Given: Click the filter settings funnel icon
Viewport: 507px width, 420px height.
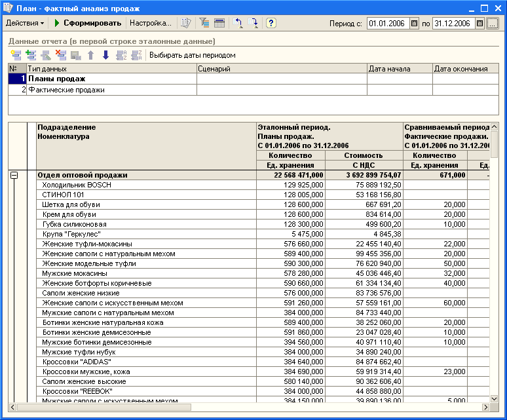Looking at the screenshot, I should click(204, 23).
